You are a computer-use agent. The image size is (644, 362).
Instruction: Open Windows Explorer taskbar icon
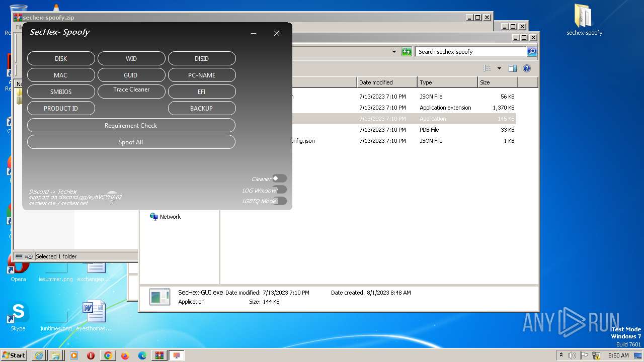[56, 355]
